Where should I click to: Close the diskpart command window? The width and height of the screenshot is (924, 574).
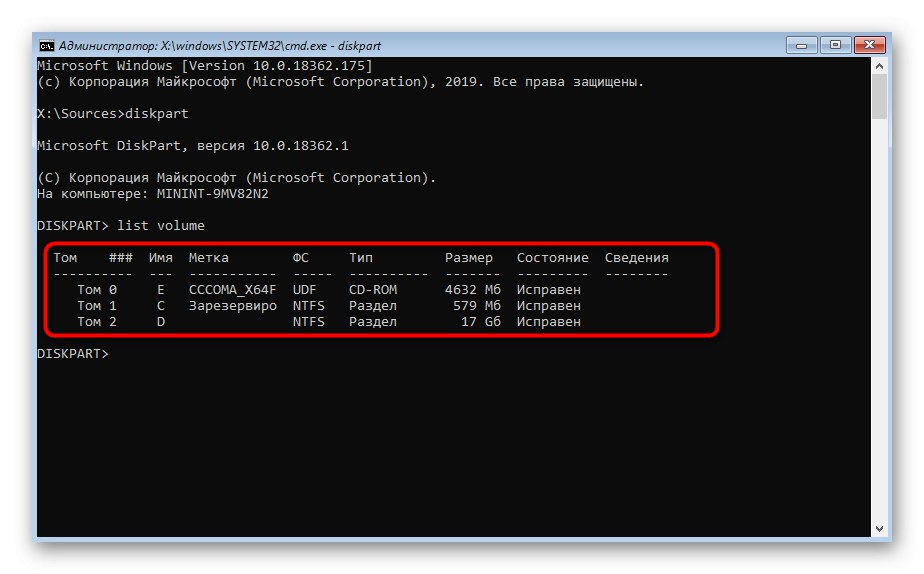tap(870, 45)
